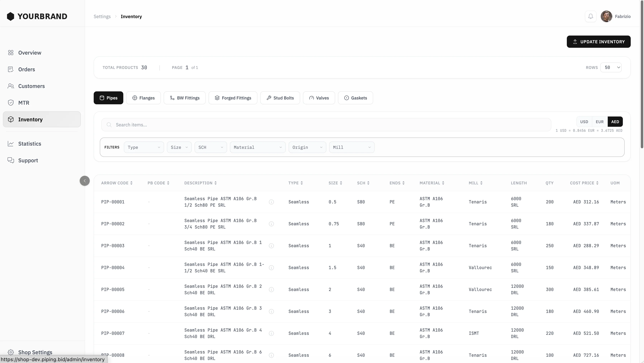Switch currency to USD
This screenshot has width=644, height=363.
pyautogui.click(x=584, y=122)
